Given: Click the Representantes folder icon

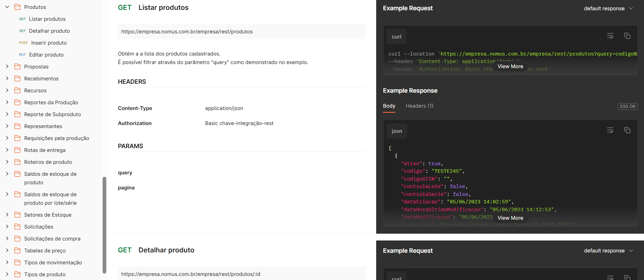Looking at the screenshot, I should pyautogui.click(x=17, y=126).
